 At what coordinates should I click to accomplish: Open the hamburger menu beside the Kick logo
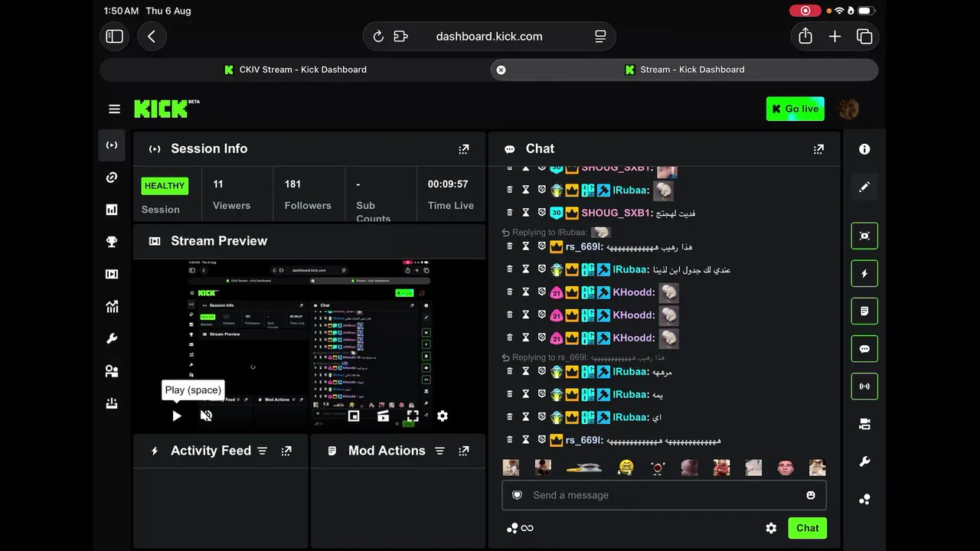[114, 109]
